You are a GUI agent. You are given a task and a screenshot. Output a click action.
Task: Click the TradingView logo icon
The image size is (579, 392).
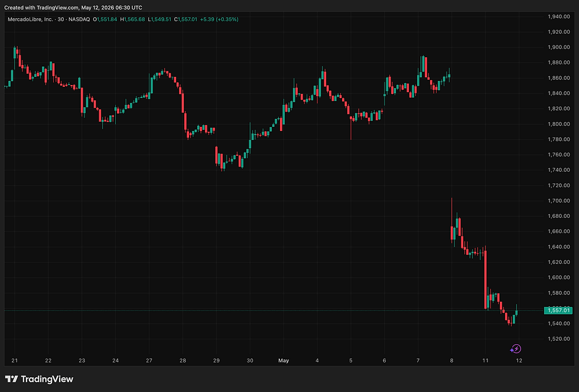coord(11,379)
